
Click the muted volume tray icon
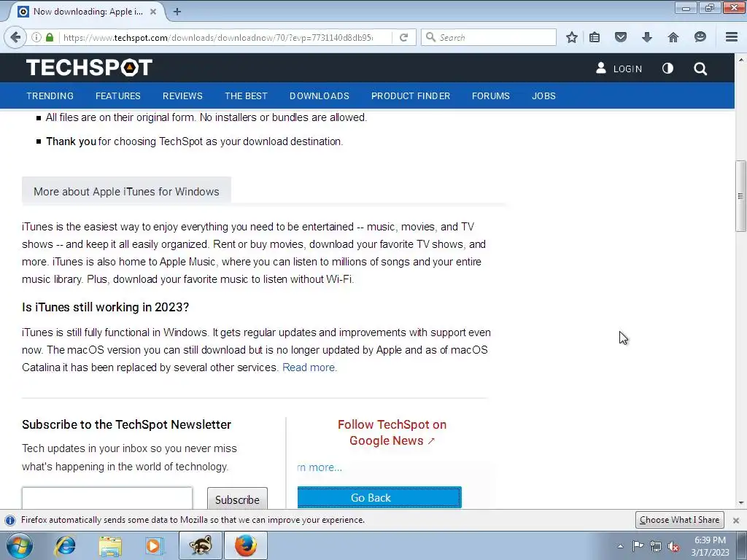click(x=673, y=546)
